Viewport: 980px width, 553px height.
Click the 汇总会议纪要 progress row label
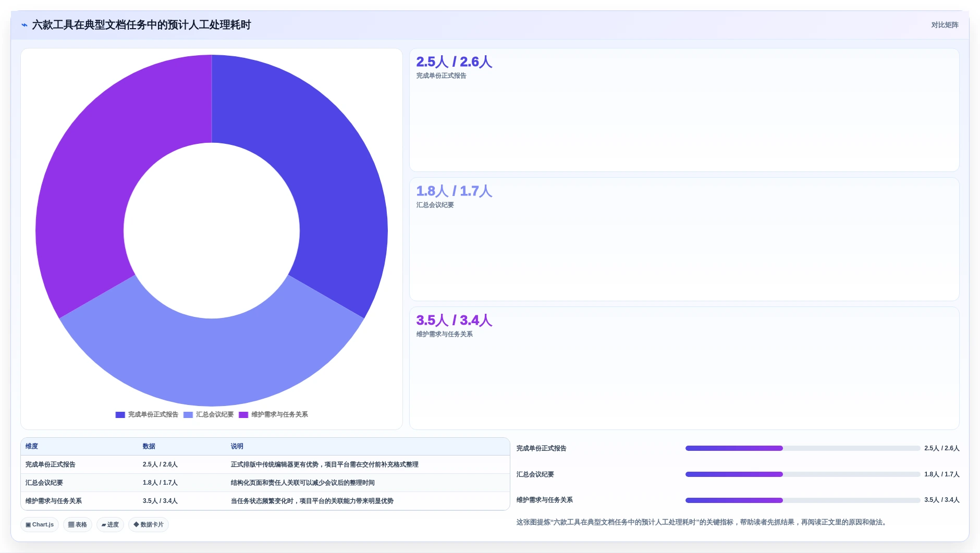click(535, 474)
